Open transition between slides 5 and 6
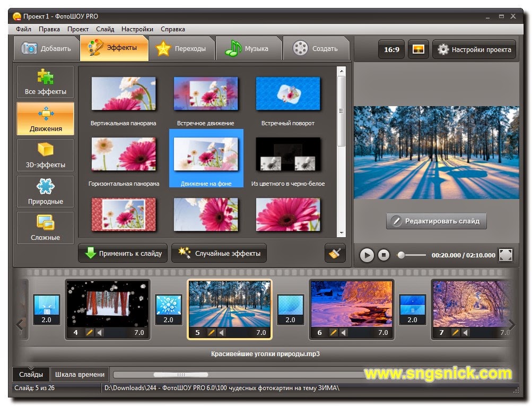 (x=291, y=309)
